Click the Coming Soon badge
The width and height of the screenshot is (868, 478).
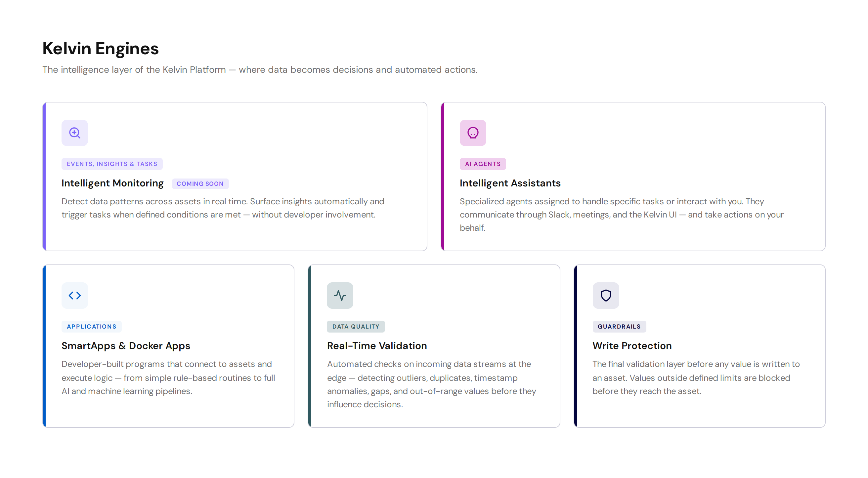200,183
